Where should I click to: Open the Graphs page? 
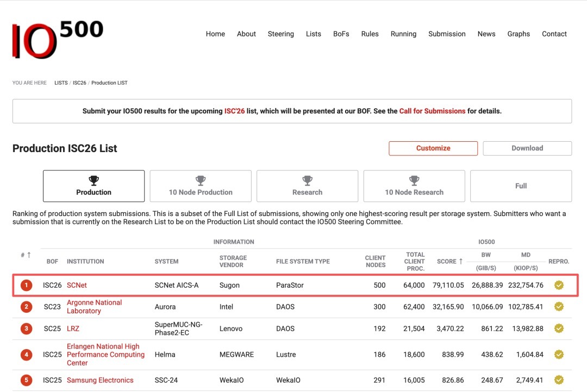tap(519, 34)
